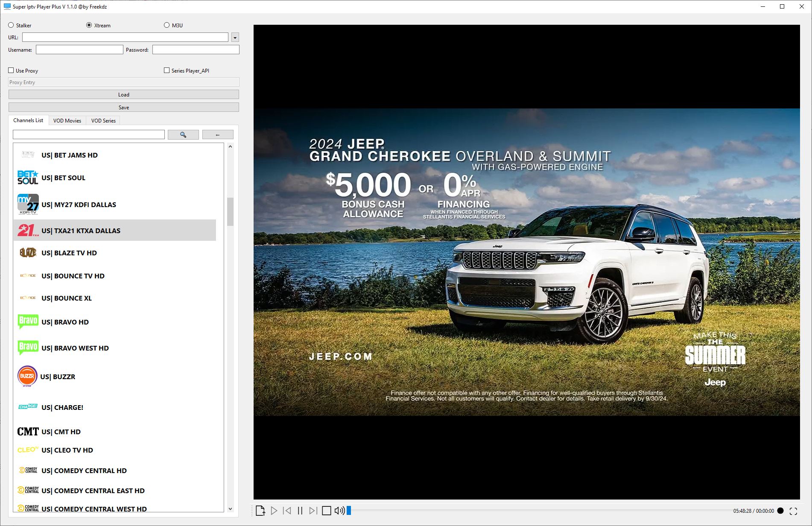Select US| BET JAMS HD channel
The height and width of the screenshot is (526, 812).
tap(115, 155)
